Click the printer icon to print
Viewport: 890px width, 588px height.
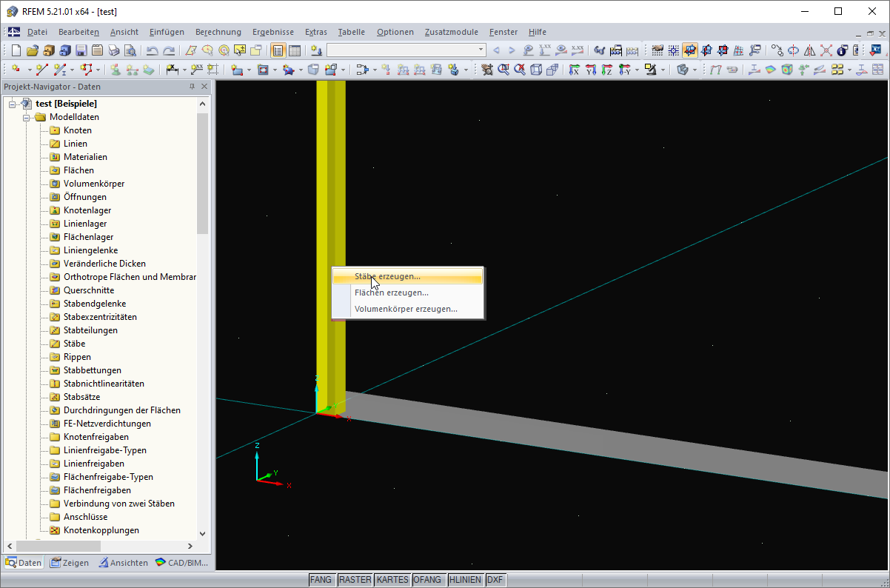tap(113, 50)
